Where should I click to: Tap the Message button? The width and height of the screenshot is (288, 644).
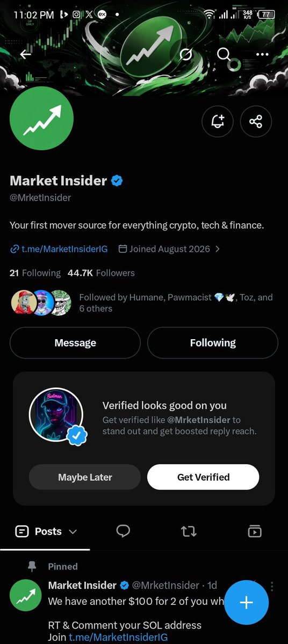click(x=75, y=343)
